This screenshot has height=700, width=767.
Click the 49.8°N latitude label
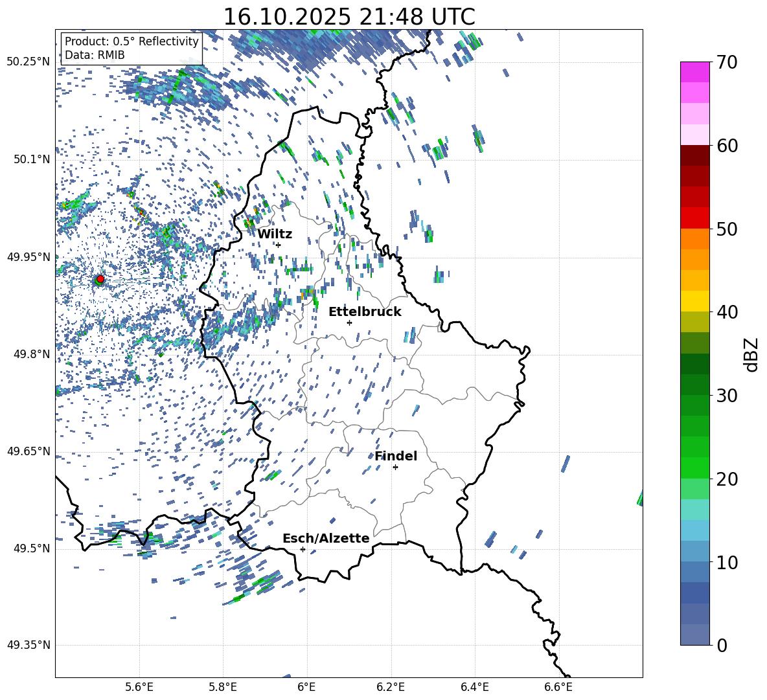click(x=32, y=354)
